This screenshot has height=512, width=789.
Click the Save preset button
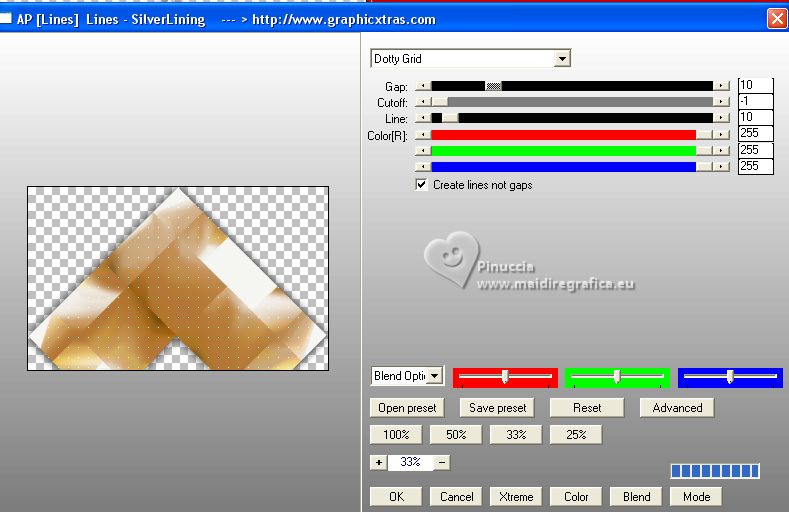pyautogui.click(x=497, y=408)
